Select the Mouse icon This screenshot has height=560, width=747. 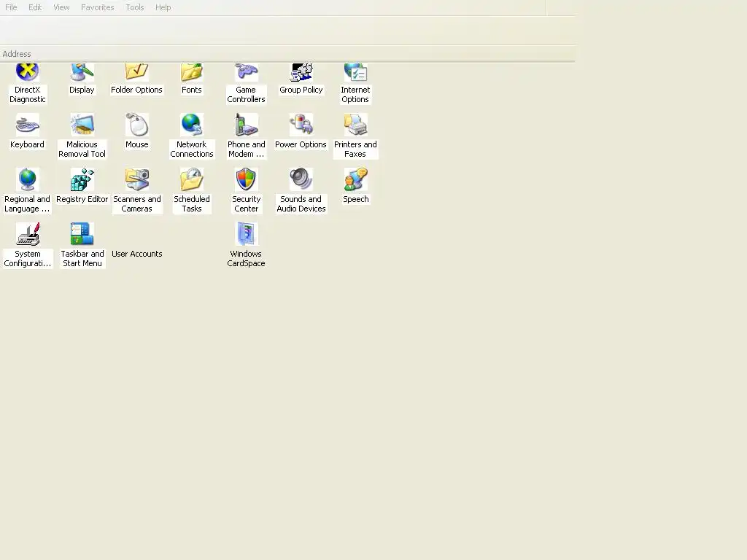tap(136, 125)
